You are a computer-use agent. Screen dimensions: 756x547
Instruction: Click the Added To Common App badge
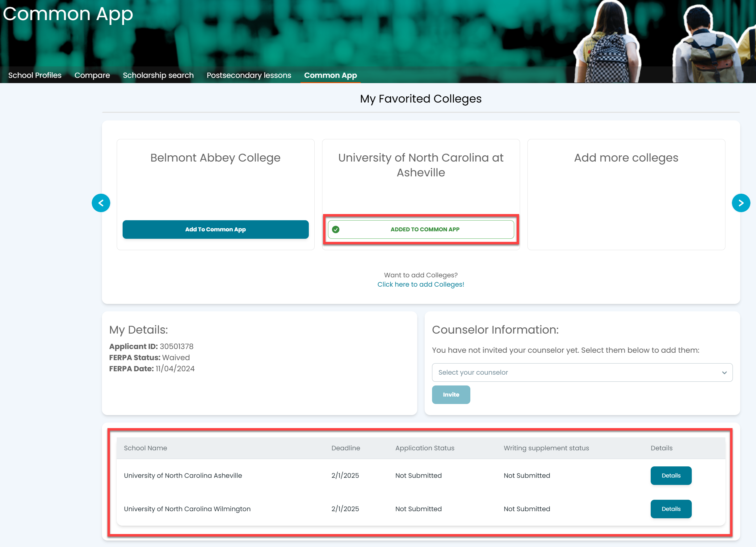coord(421,229)
